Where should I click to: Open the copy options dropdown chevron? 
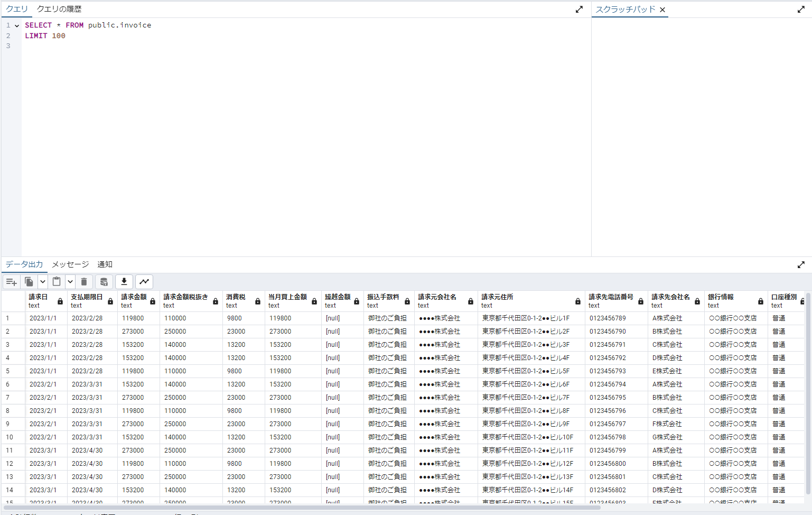coord(43,281)
